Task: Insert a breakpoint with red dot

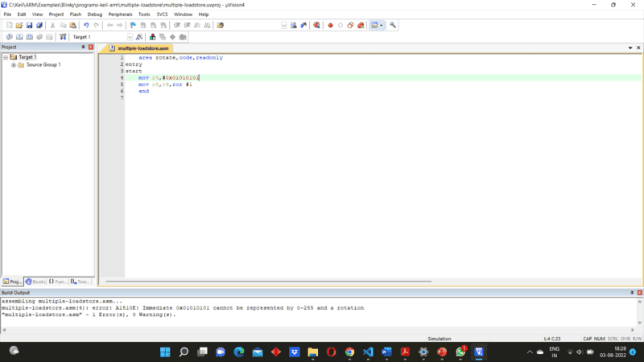Action: 330,26
